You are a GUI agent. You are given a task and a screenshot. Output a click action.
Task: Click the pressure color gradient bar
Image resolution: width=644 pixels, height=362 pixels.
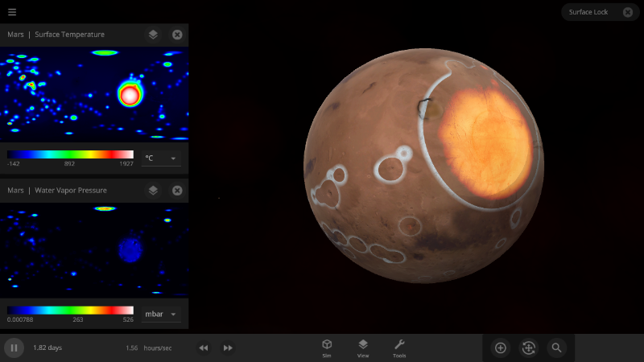[x=70, y=311]
